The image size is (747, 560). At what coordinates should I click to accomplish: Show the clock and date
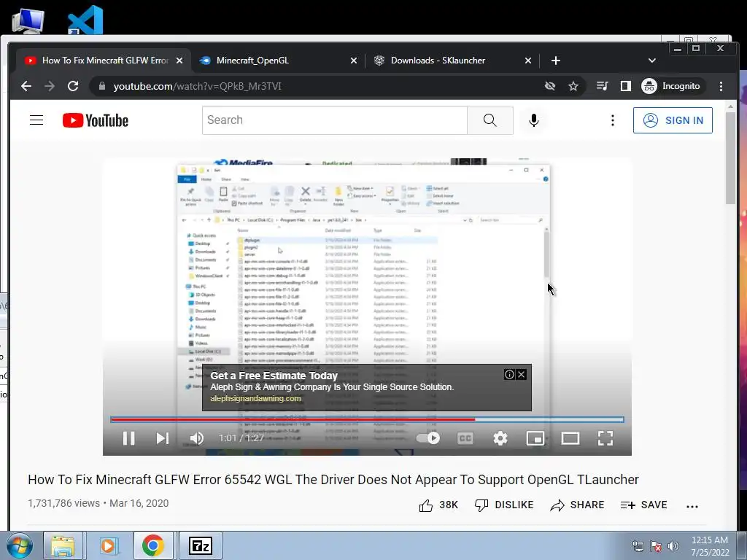710,546
